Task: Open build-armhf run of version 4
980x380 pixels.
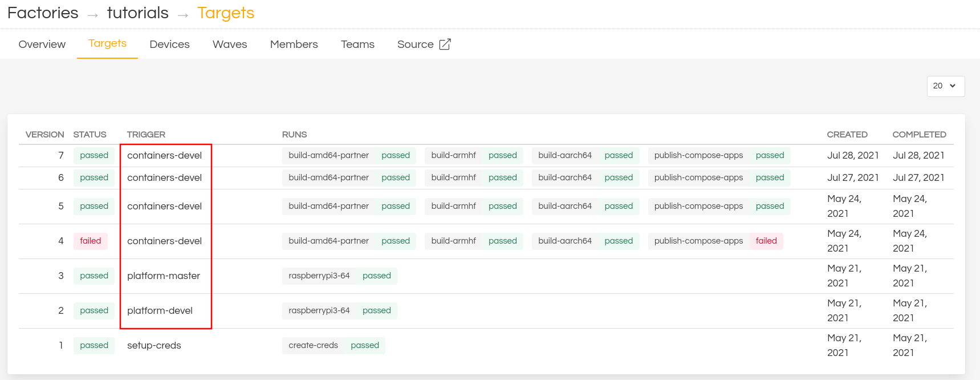Action: [474, 241]
